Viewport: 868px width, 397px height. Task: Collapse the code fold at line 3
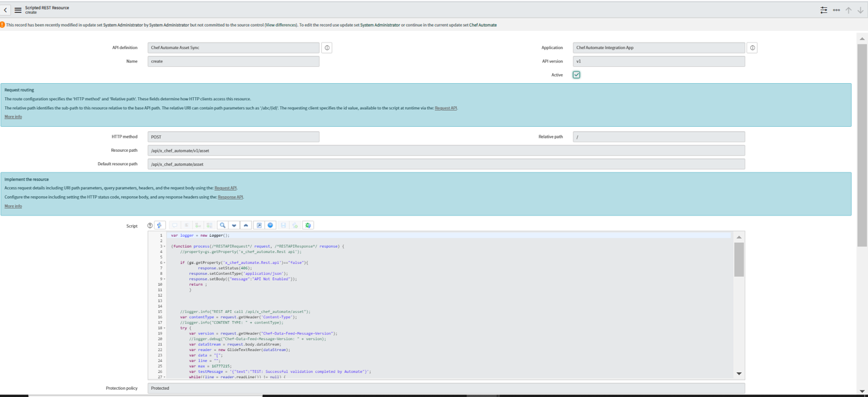coord(165,246)
